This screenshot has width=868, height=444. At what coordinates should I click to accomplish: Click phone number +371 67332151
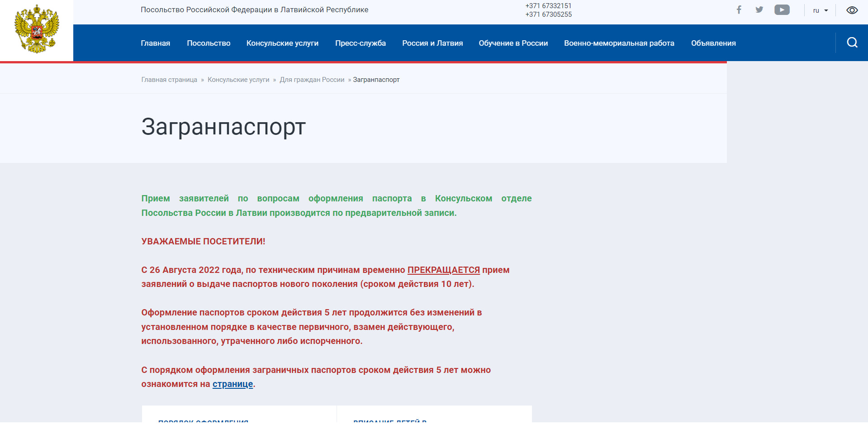[x=548, y=6]
